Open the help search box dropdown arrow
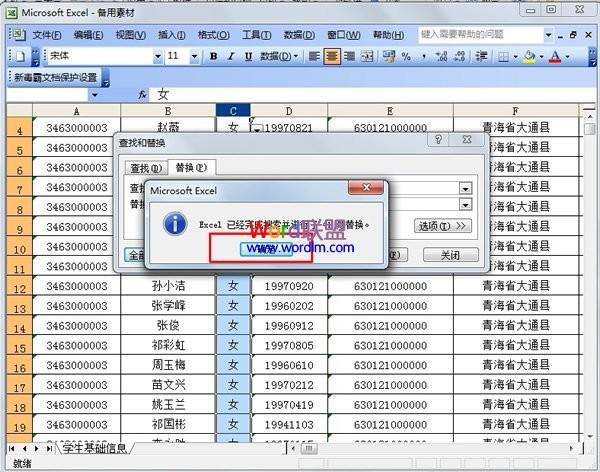The height and width of the screenshot is (472, 600). (548, 35)
